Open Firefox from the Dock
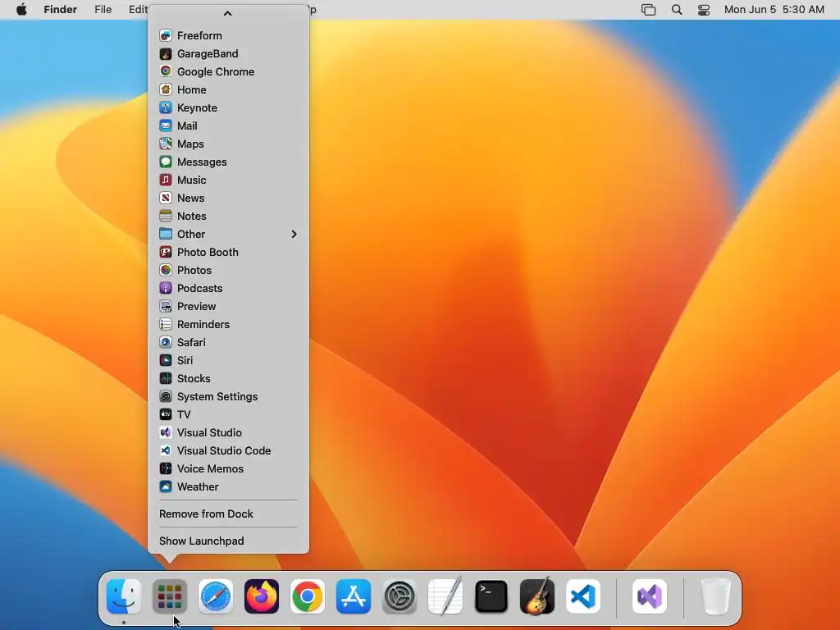This screenshot has height=630, width=840. coord(262,596)
